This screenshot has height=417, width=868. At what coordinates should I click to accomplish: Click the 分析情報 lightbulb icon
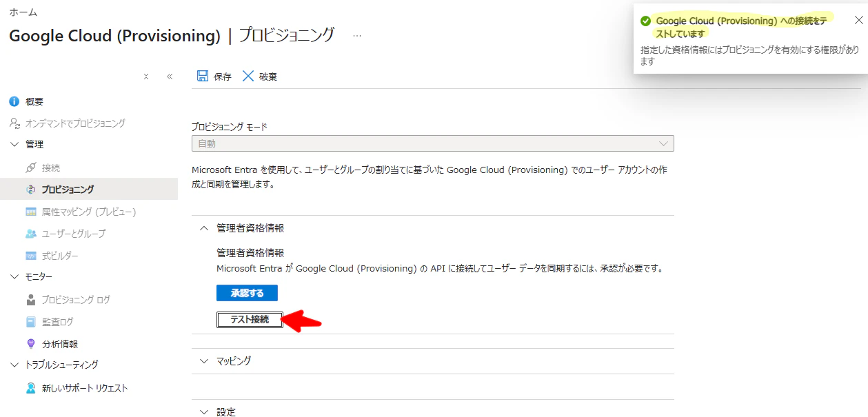(31, 344)
